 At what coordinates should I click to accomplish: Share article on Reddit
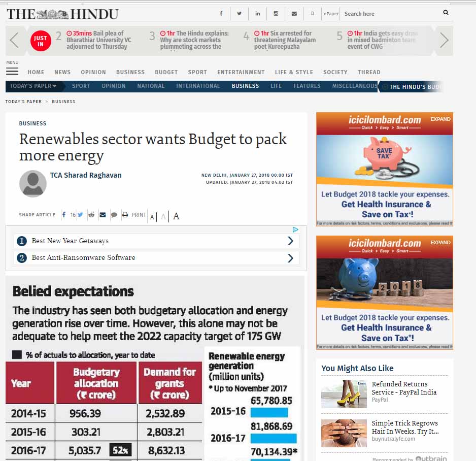tap(91, 215)
